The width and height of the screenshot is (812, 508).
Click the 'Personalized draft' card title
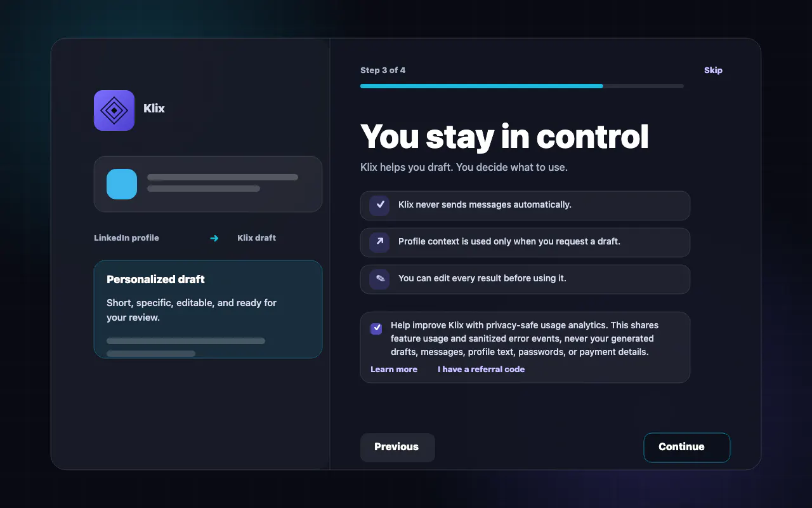155,279
